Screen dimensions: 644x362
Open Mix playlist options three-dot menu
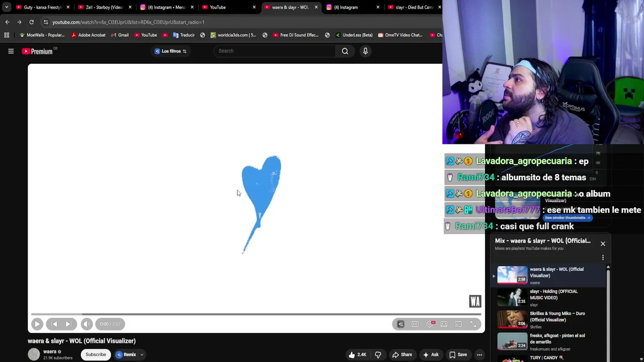coord(603,257)
